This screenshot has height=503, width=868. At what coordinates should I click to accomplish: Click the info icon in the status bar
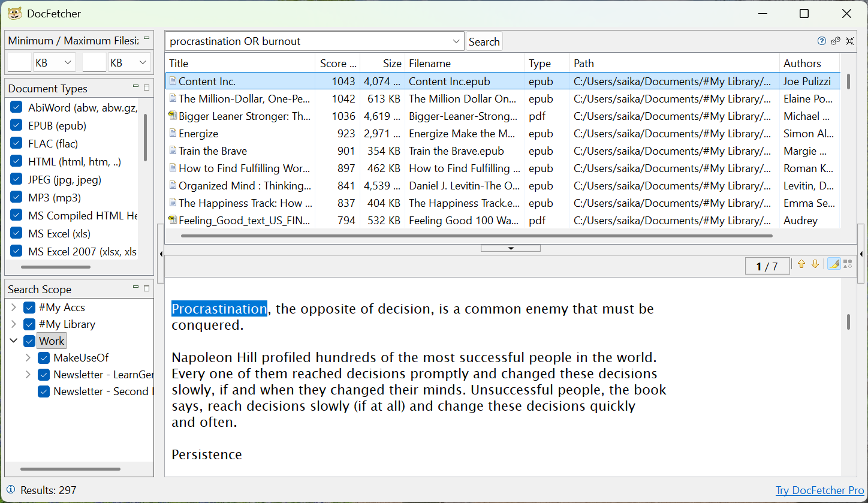11,490
